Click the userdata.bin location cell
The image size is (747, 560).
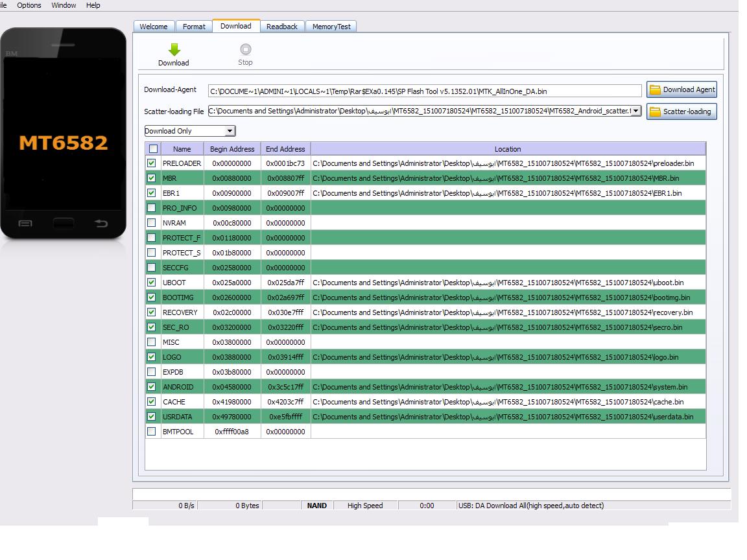[x=508, y=417]
